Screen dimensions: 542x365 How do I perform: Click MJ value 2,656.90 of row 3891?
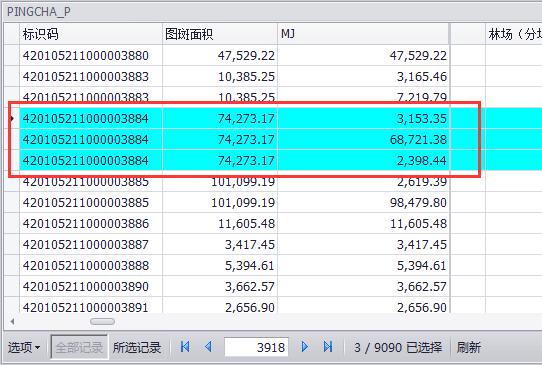363,306
